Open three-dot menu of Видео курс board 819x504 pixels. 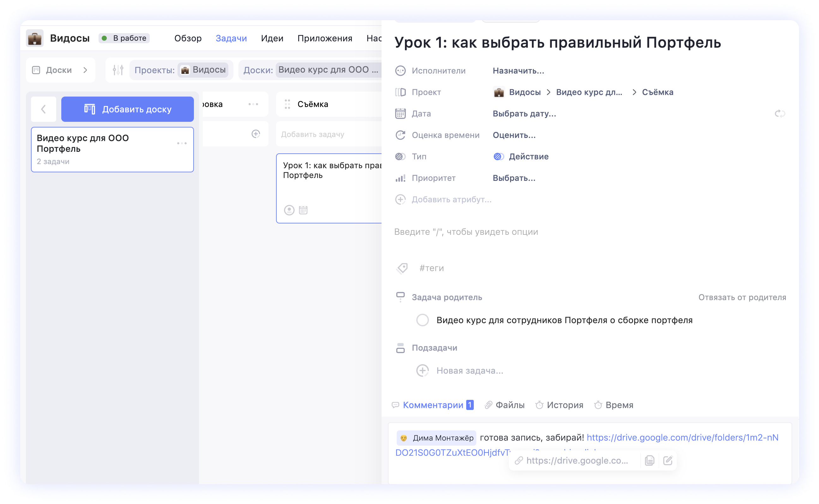point(182,143)
